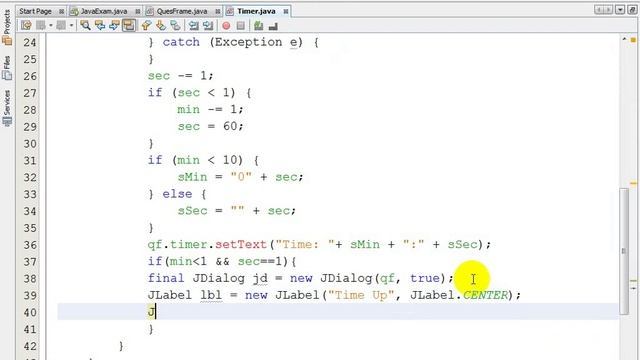Click the 'catch' keyword on line 24
This screenshot has width=640, height=360.
(x=181, y=42)
